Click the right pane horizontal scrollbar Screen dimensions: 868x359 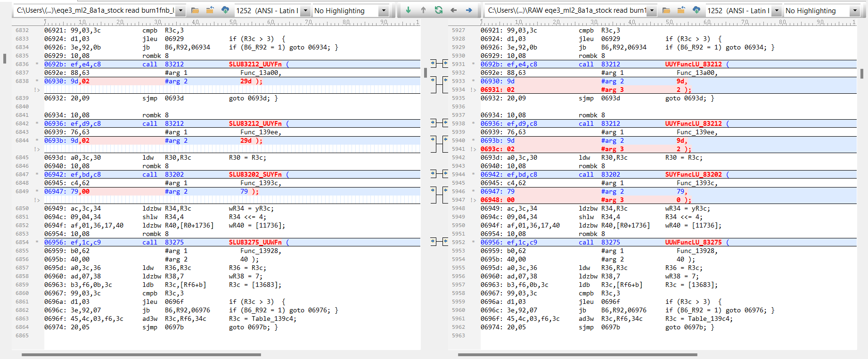coord(577,354)
